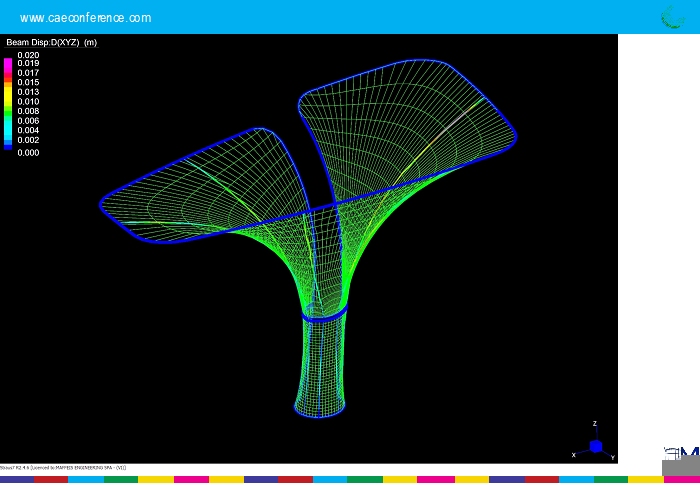Click the green swirl logo in header

click(x=671, y=17)
